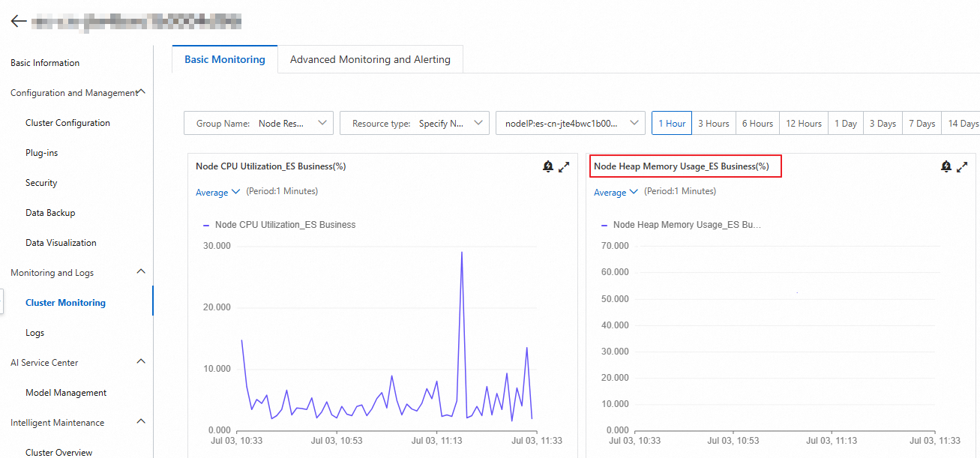Viewport: 980px width, 458px height.
Task: Collapse Monitoring and Logs section
Action: click(x=141, y=272)
